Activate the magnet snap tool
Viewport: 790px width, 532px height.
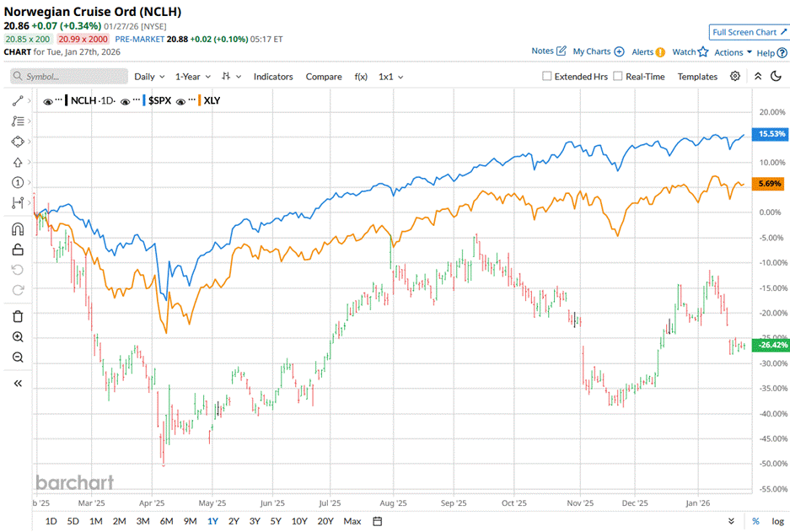pyautogui.click(x=18, y=228)
